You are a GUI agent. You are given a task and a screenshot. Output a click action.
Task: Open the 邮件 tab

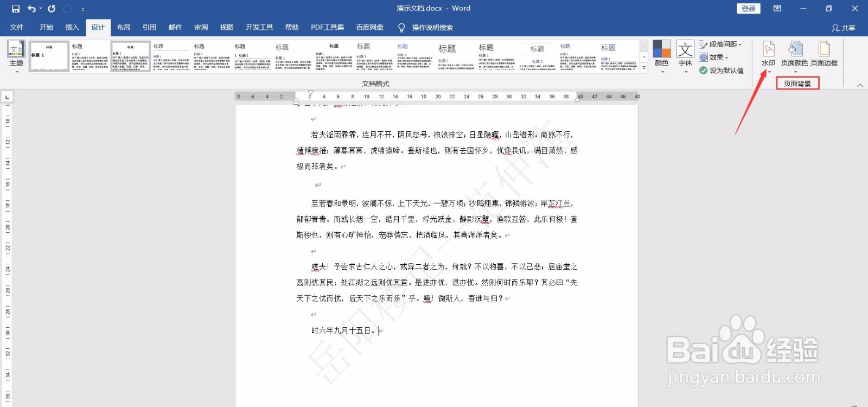pos(175,27)
